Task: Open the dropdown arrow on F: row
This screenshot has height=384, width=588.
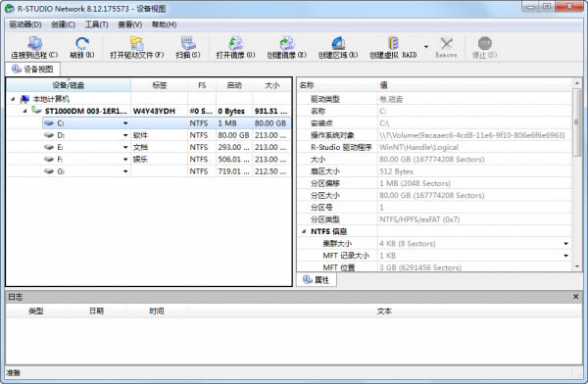Action: tap(125, 160)
